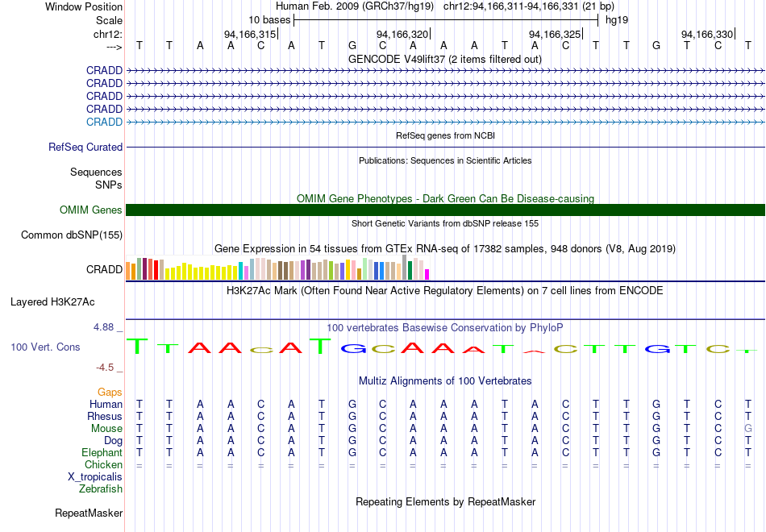The height and width of the screenshot is (532, 766).
Task: Click the CRADD label beside GTEx bar chart
Action: click(x=104, y=270)
